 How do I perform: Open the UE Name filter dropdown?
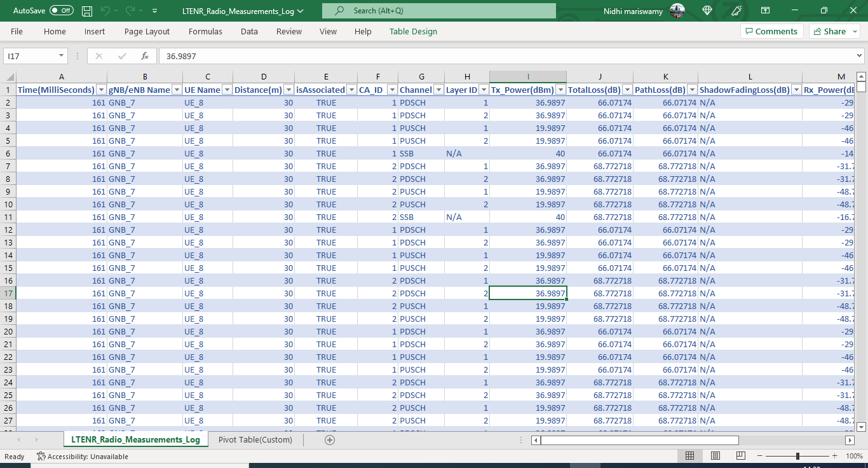click(x=227, y=90)
